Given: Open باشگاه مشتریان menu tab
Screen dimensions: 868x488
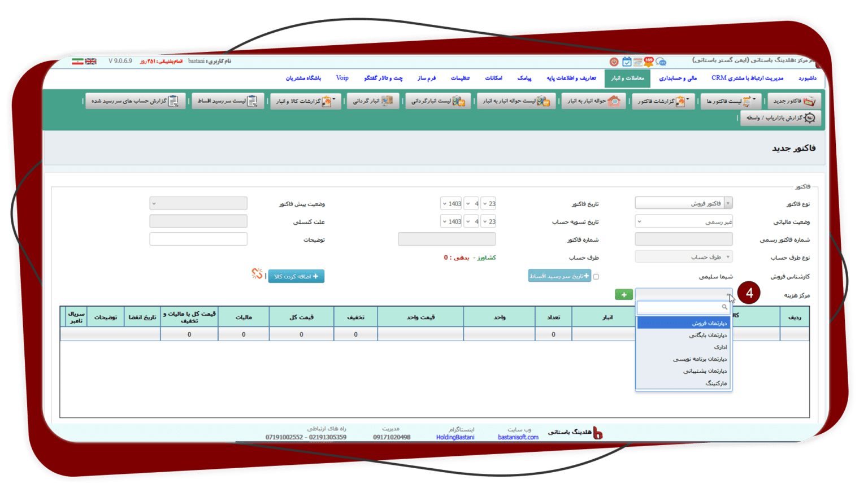Looking at the screenshot, I should [303, 79].
